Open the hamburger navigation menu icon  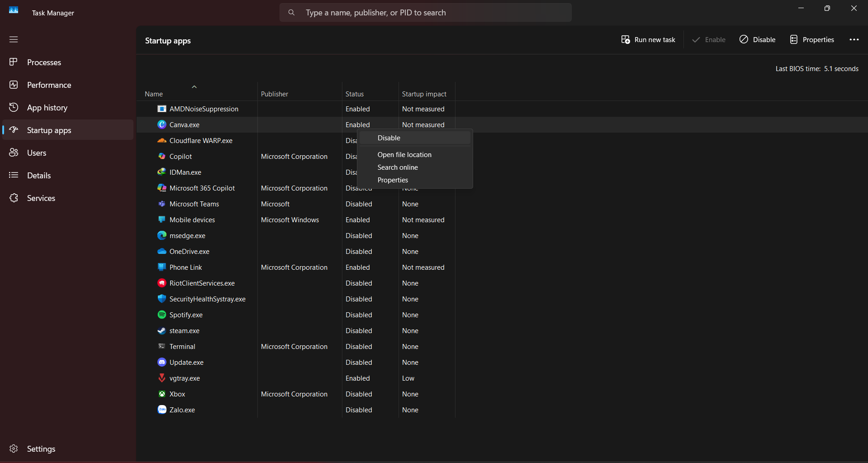coord(14,39)
